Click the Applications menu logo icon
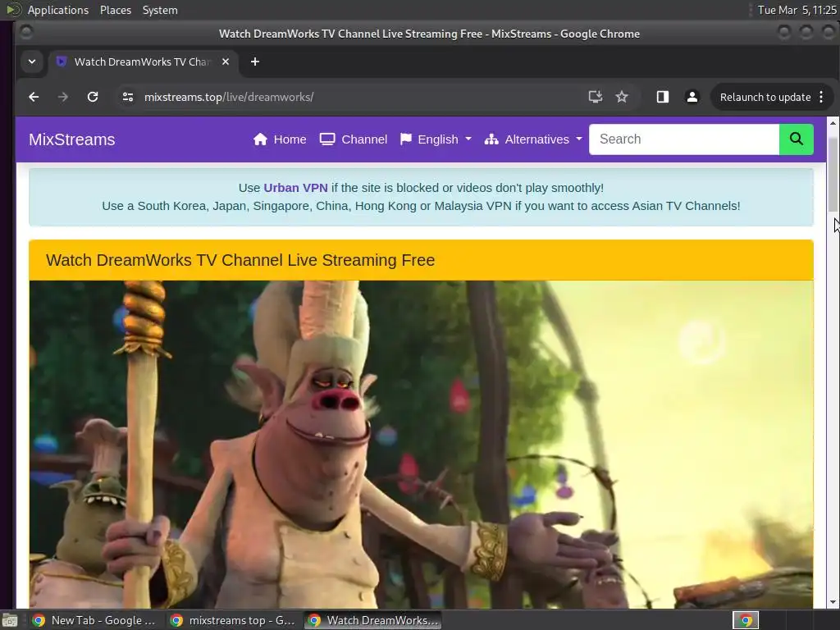The width and height of the screenshot is (840, 630). [x=13, y=10]
